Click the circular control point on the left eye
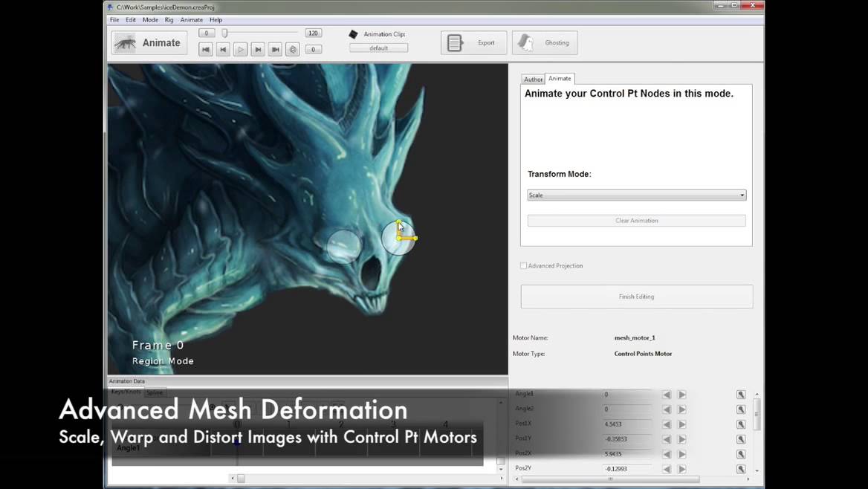The height and width of the screenshot is (489, 868). tap(344, 246)
